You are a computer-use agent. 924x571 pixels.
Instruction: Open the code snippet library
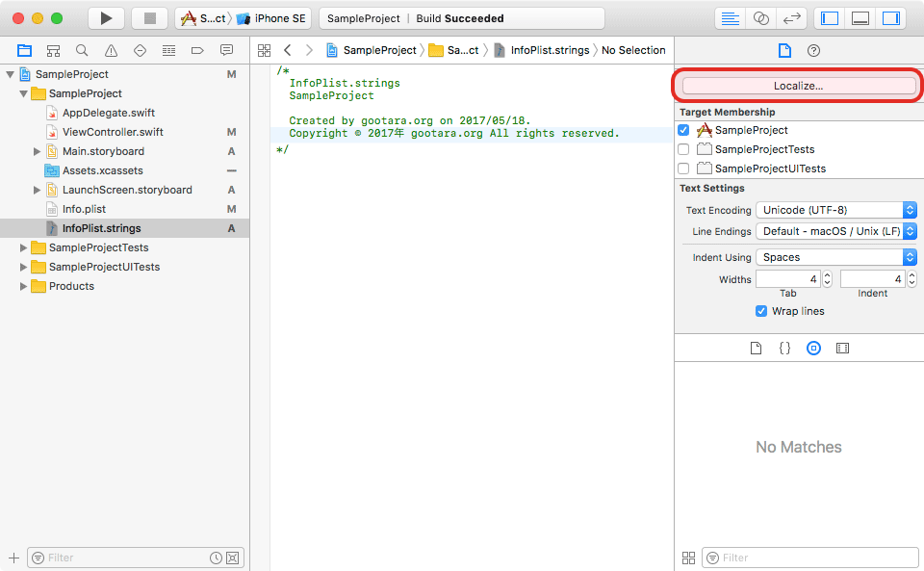click(784, 349)
